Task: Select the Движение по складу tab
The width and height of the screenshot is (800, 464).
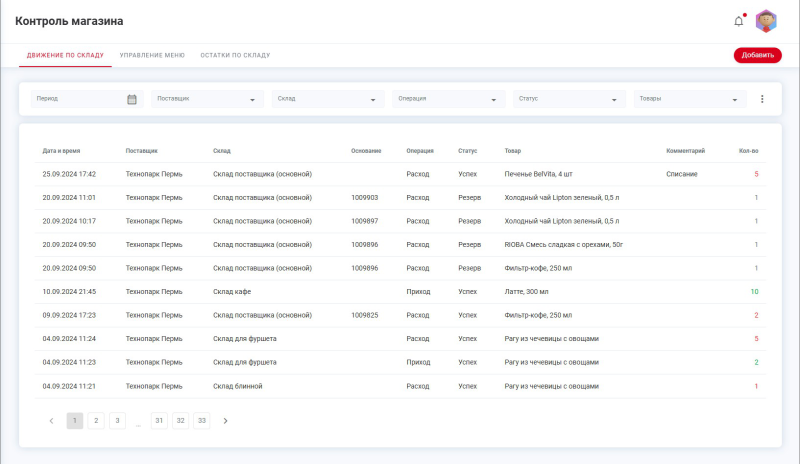Action: click(65, 55)
